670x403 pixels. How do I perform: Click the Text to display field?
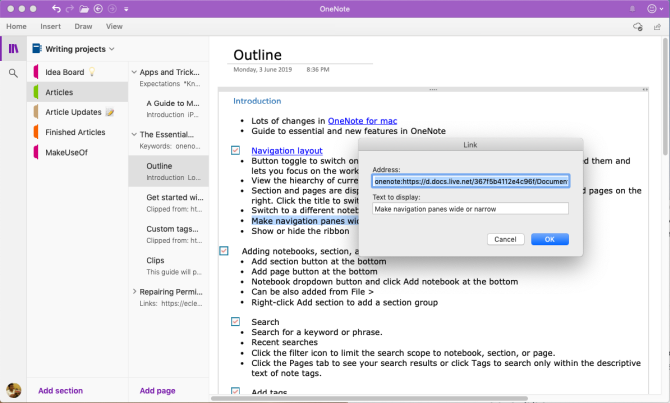click(x=470, y=209)
